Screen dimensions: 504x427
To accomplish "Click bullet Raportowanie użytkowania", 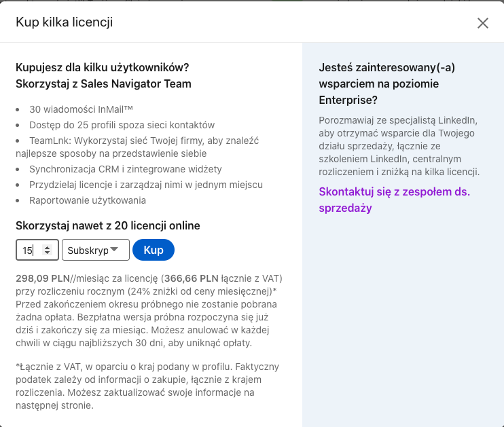I will pyautogui.click(x=88, y=200).
